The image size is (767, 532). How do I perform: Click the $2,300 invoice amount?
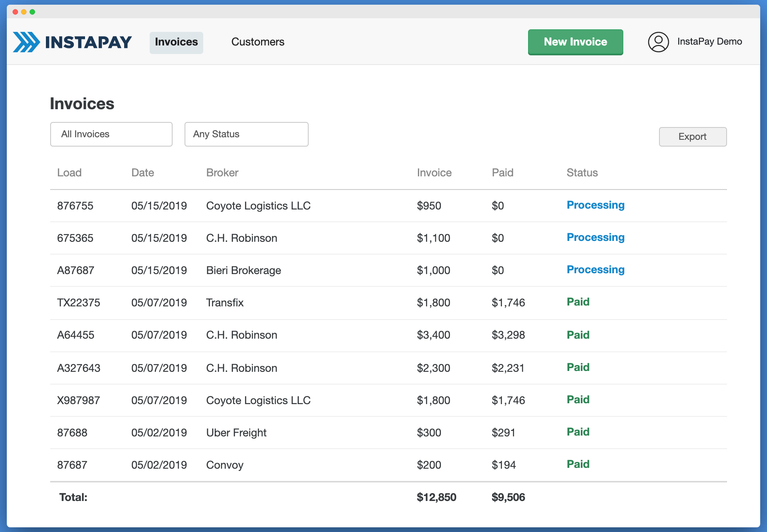point(434,368)
